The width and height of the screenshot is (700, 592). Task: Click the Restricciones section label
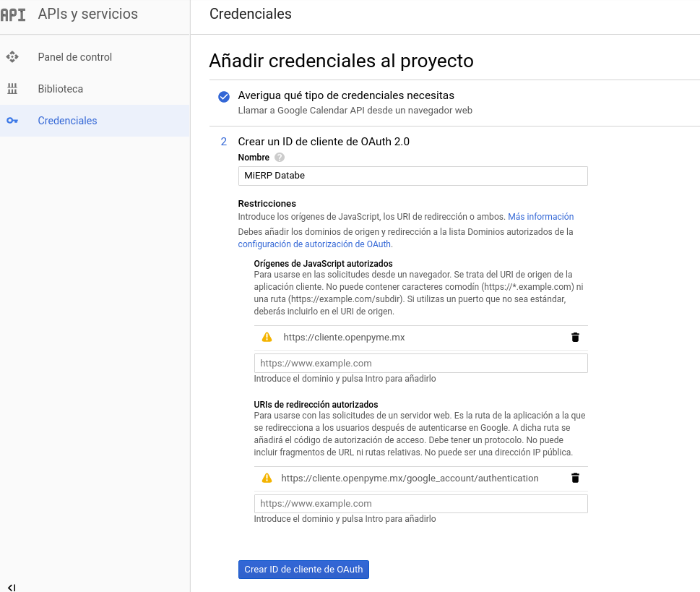[x=267, y=204]
